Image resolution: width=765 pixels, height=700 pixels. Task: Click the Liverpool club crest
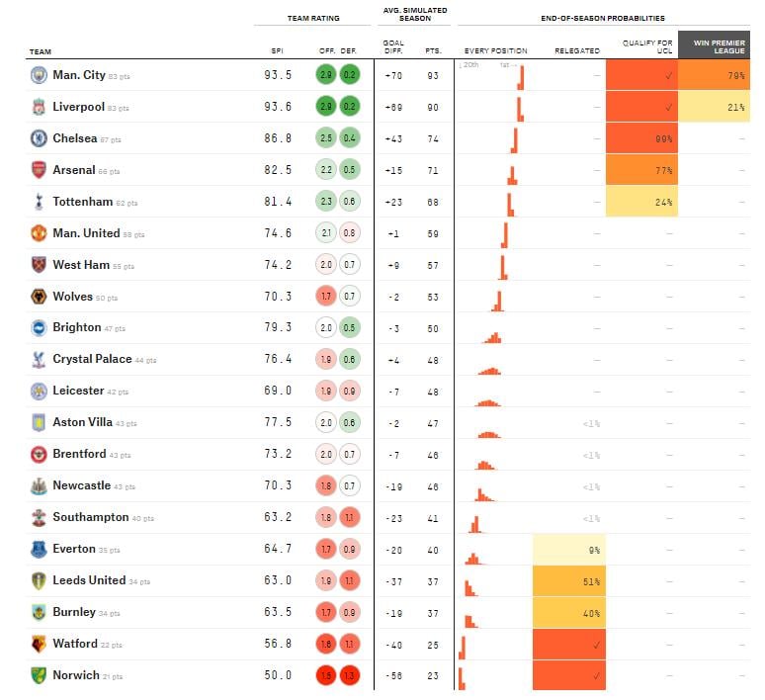[39, 107]
